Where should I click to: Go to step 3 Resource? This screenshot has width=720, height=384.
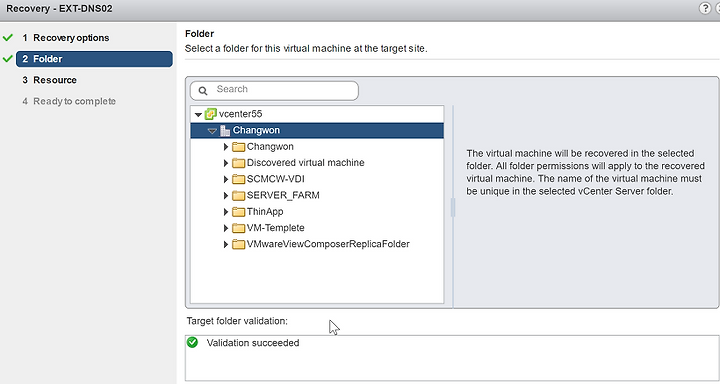(x=50, y=80)
